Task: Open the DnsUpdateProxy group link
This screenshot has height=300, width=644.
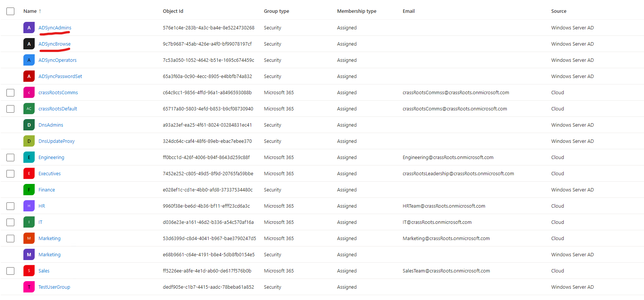Action: pyautogui.click(x=57, y=141)
